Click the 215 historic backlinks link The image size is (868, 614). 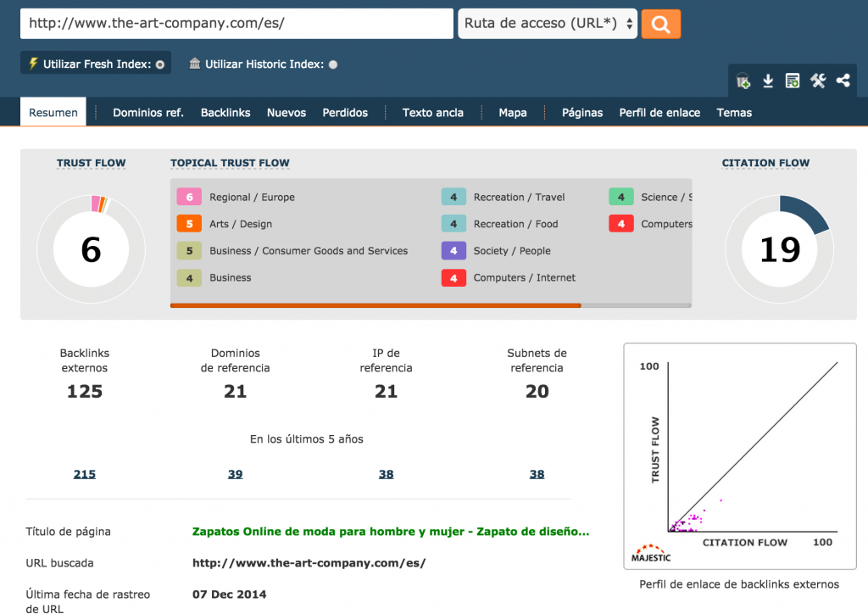pos(85,474)
